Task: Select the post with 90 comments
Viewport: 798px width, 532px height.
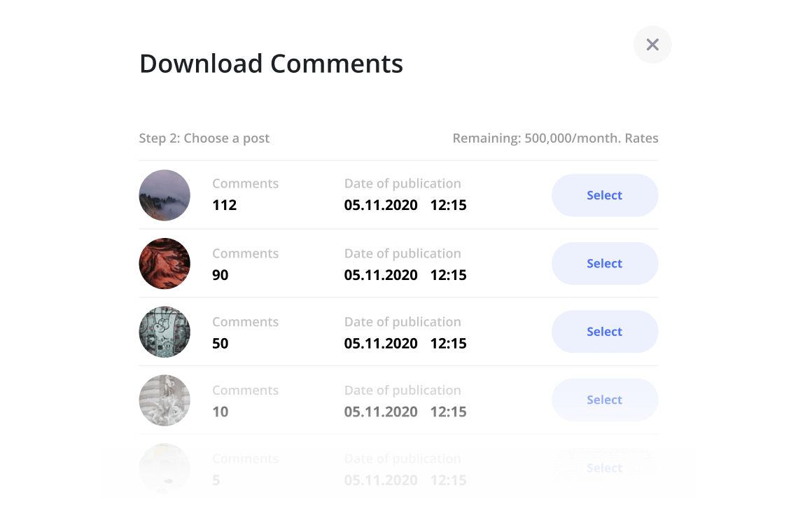Action: 604,263
